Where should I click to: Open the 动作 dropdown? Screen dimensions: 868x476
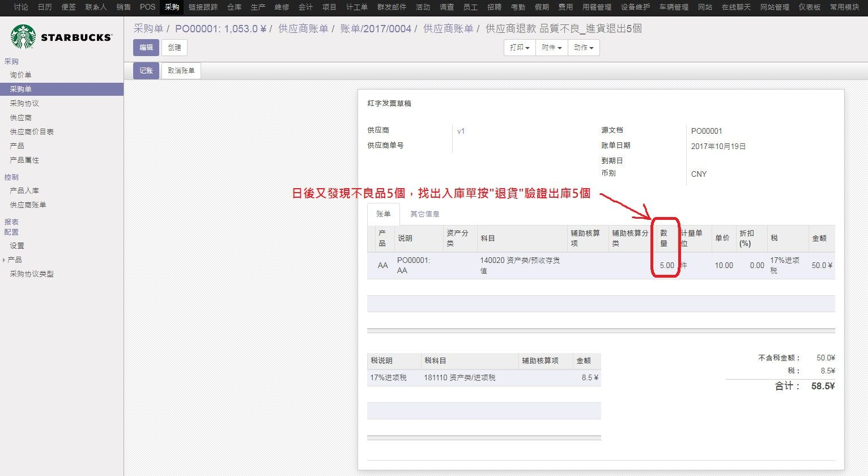[584, 48]
